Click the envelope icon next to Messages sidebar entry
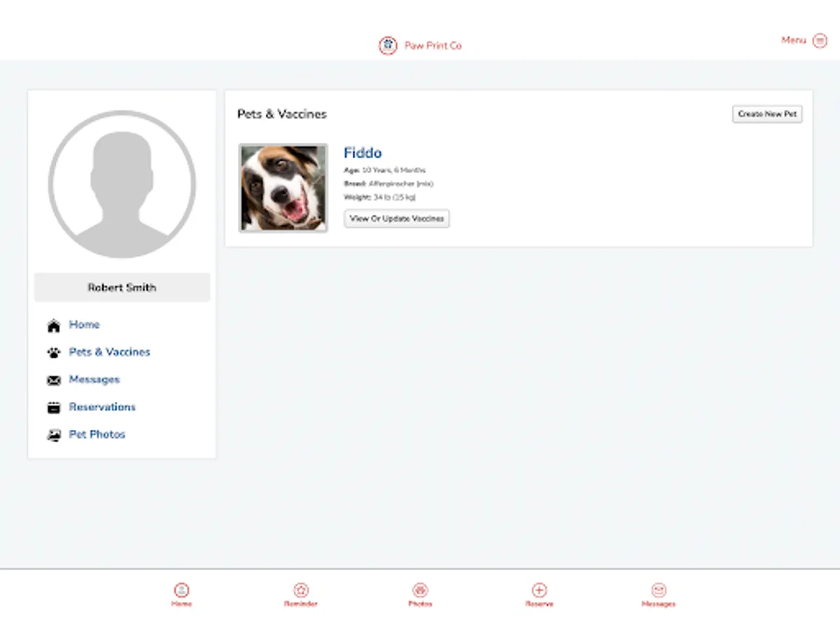This screenshot has height=630, width=840. tap(54, 379)
